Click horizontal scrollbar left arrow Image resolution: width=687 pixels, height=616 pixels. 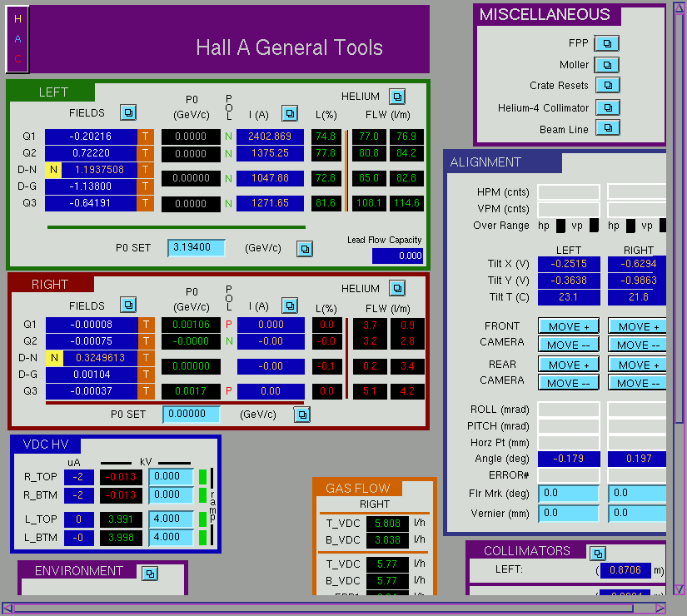tap(7, 609)
